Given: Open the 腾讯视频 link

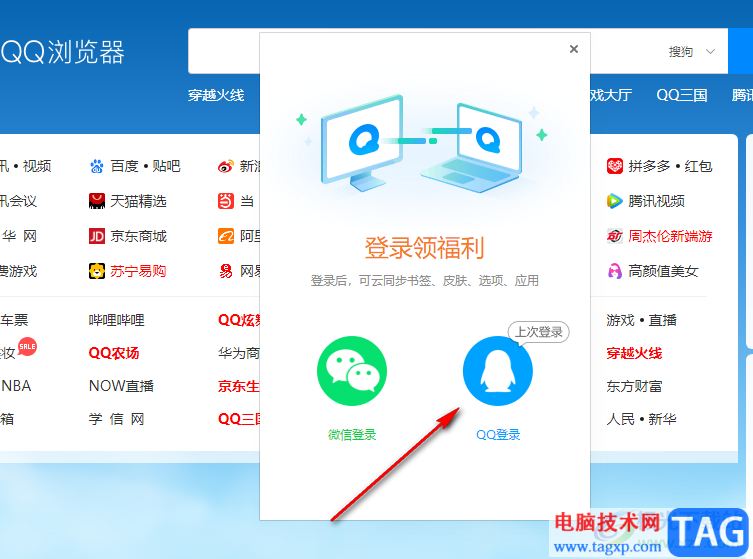Looking at the screenshot, I should 656,201.
